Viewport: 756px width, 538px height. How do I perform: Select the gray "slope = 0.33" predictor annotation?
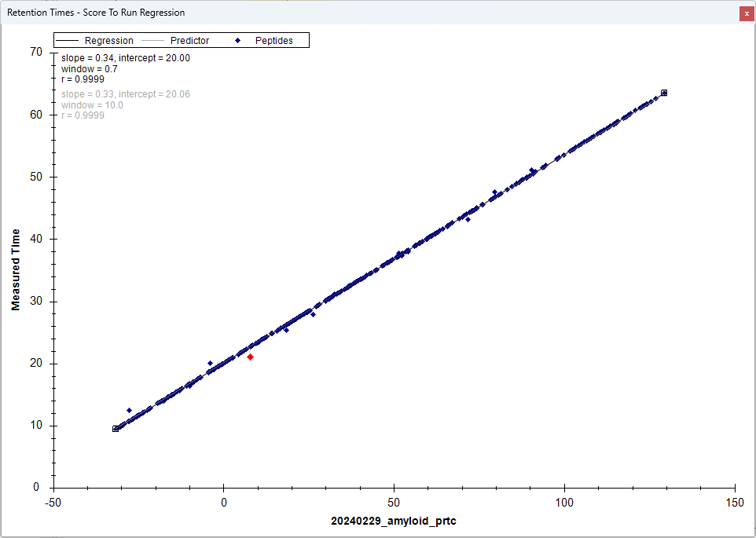point(125,94)
